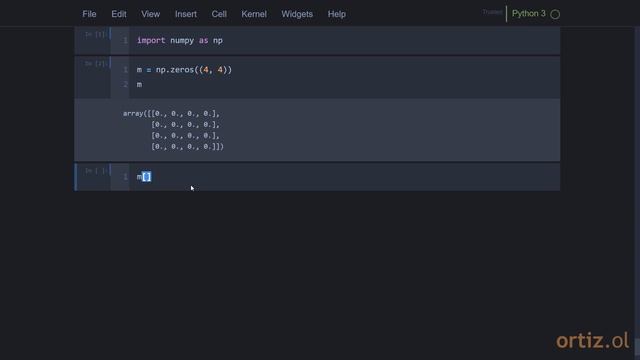Click the array output last row ending ']])'

pos(187,146)
